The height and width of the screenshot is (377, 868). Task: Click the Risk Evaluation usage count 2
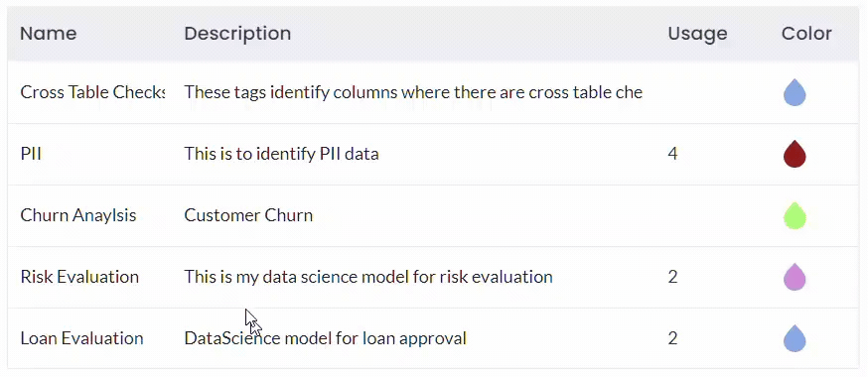pyautogui.click(x=672, y=277)
